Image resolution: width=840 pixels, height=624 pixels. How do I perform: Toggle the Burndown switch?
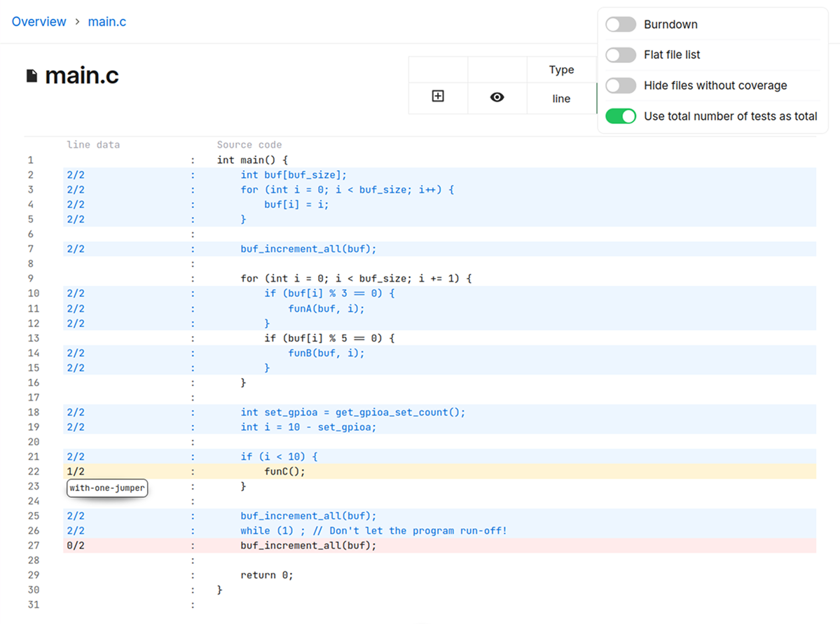tap(621, 25)
